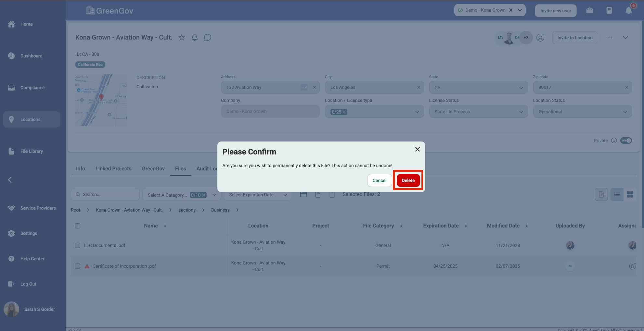Viewport: 644px width, 331px height.
Task: Clear the 0/10 category tag
Action: [204, 195]
